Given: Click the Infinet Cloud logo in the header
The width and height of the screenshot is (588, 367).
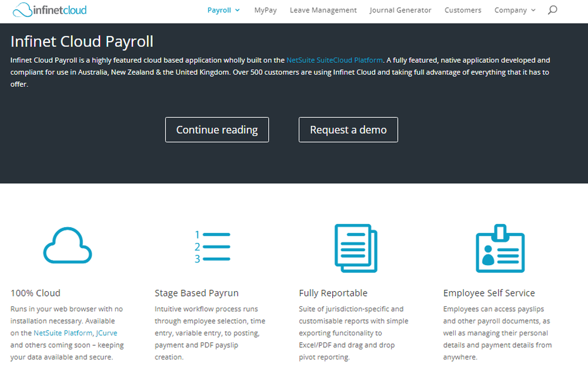Looking at the screenshot, I should tap(49, 10).
